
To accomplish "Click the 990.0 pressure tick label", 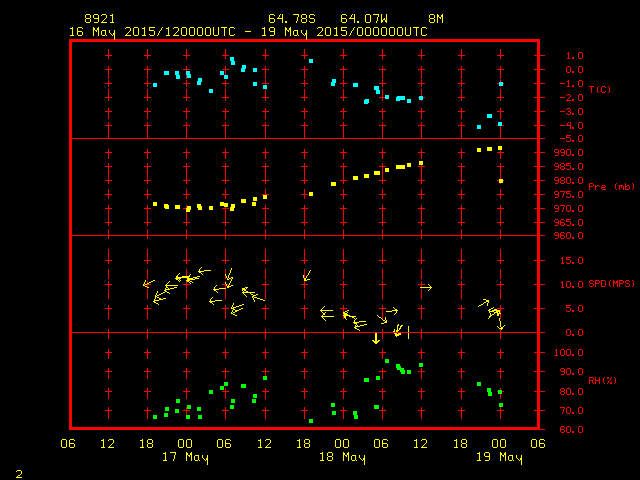I will pos(566,152).
